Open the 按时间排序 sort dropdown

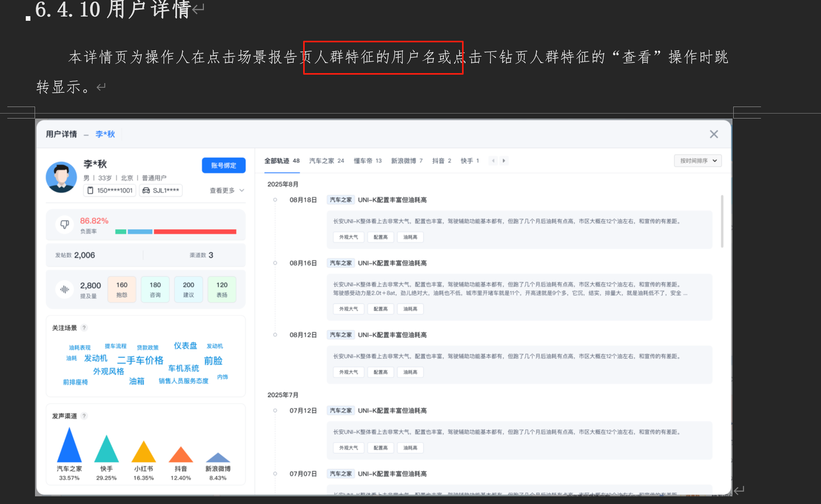coord(698,161)
